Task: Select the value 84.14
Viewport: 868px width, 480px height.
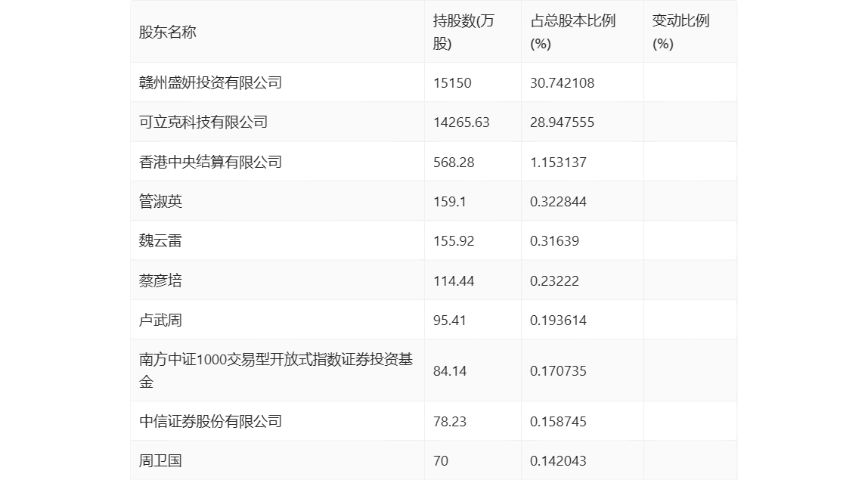Action: [449, 371]
